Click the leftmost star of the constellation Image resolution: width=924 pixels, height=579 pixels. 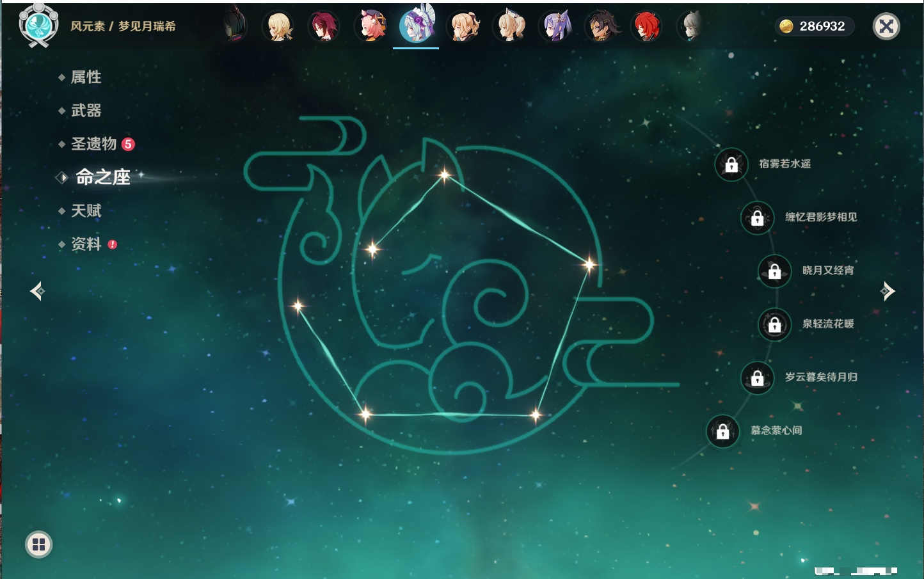click(298, 306)
